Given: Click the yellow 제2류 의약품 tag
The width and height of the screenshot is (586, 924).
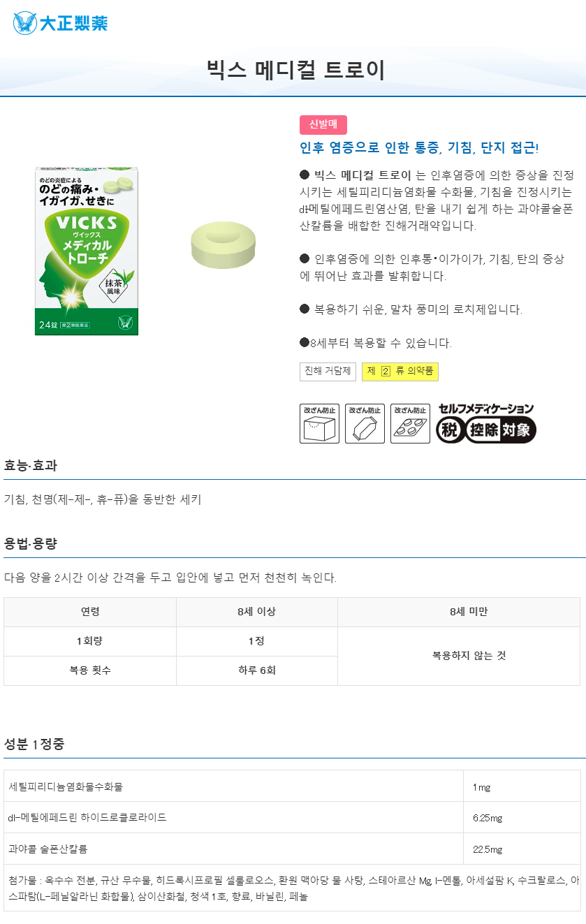Looking at the screenshot, I should point(400,372).
